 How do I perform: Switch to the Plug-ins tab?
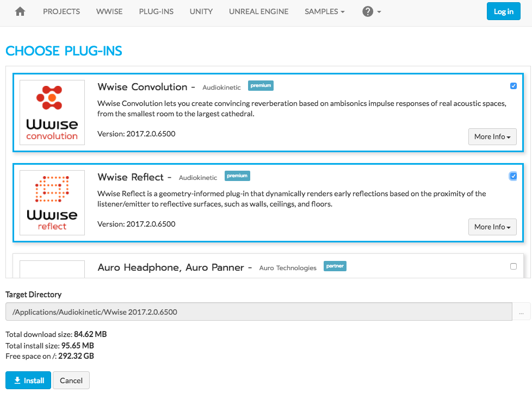[156, 11]
